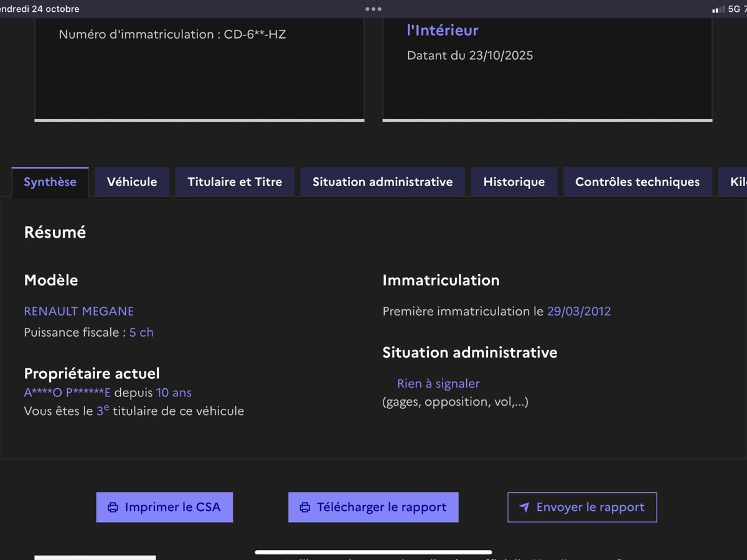Image resolution: width=747 pixels, height=560 pixels.
Task: Show the Historique tab
Action: [x=514, y=182]
